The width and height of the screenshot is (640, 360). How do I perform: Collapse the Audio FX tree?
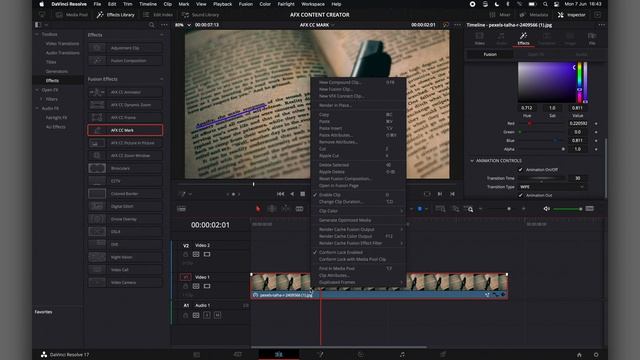[x=37, y=108]
